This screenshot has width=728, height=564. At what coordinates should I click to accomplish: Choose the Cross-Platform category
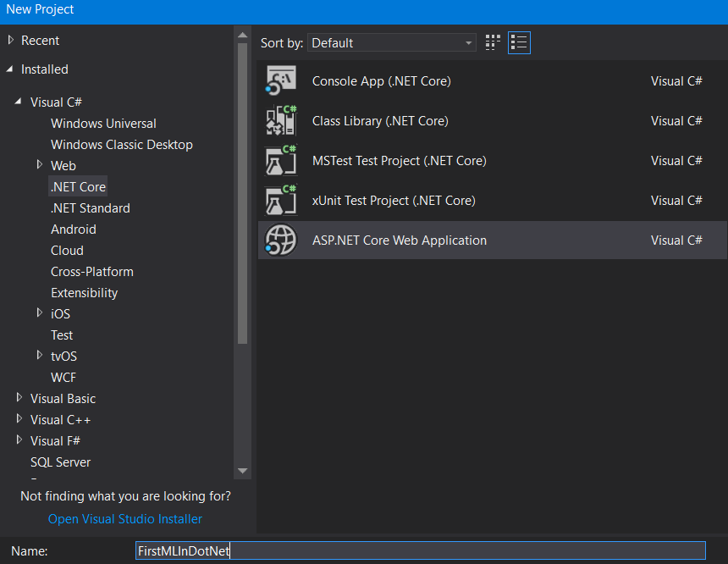[x=91, y=272]
